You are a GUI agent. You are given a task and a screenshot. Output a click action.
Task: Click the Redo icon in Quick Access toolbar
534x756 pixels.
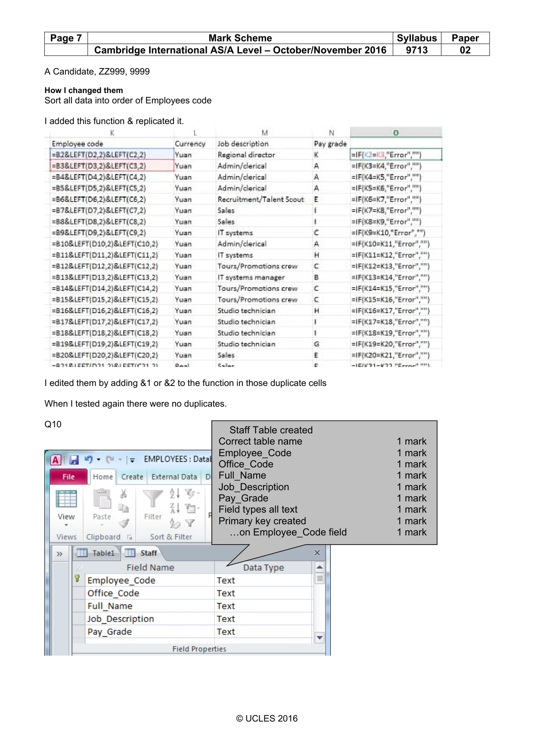pyautogui.click(x=110, y=460)
